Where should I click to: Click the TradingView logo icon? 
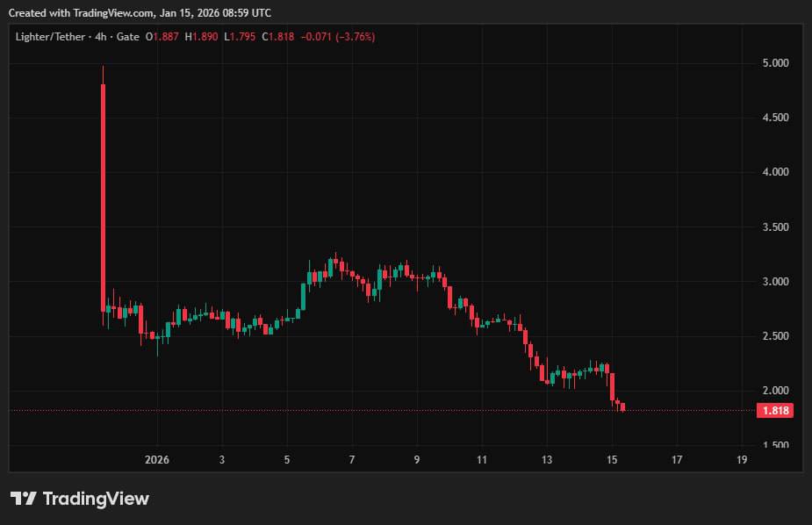pyautogui.click(x=23, y=499)
